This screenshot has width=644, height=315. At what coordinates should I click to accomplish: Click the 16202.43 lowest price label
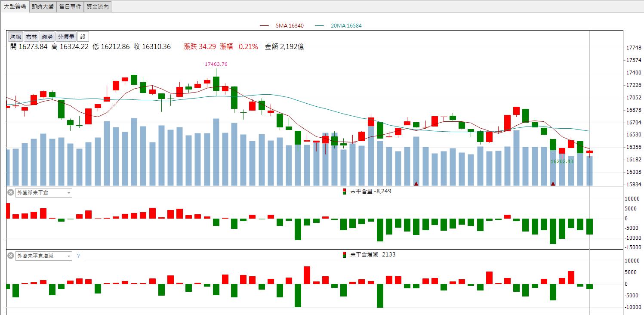tap(562, 161)
